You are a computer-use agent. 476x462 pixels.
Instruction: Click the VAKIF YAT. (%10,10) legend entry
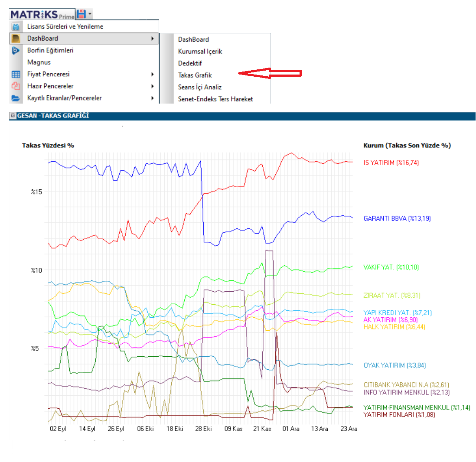coord(391,267)
